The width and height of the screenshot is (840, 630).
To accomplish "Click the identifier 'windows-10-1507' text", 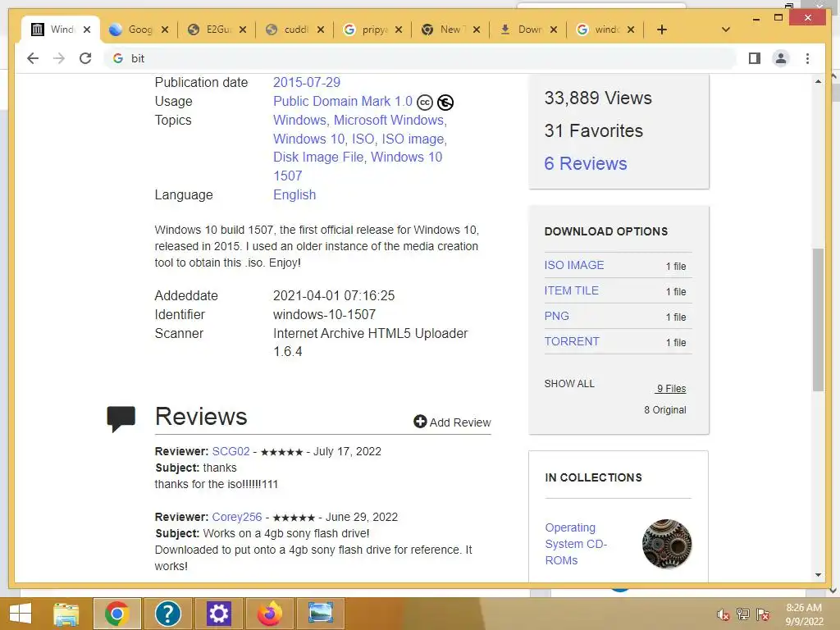I will tap(324, 314).
